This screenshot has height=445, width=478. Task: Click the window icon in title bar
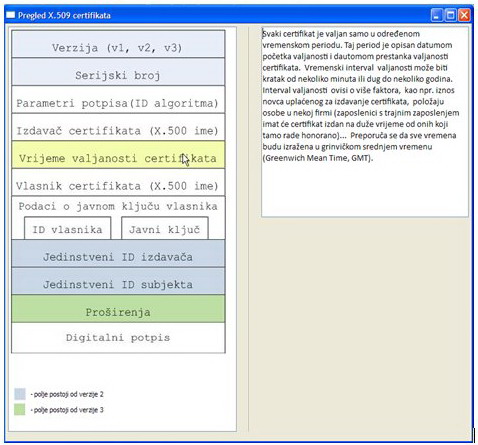[11, 15]
